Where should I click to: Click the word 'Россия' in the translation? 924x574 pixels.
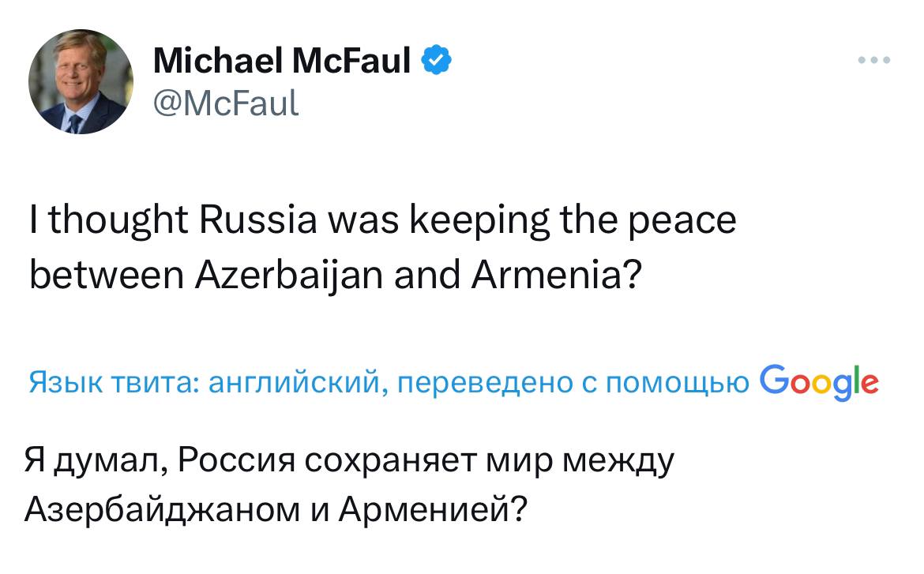tap(236, 460)
